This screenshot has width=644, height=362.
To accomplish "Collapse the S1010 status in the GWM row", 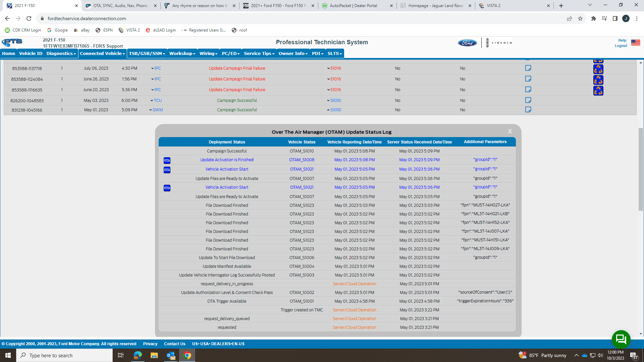I will click(334, 110).
